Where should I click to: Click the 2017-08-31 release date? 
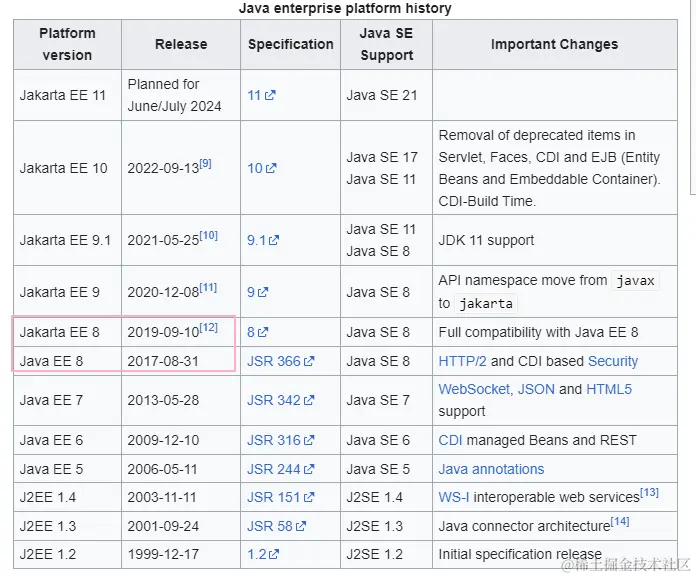[x=163, y=361]
